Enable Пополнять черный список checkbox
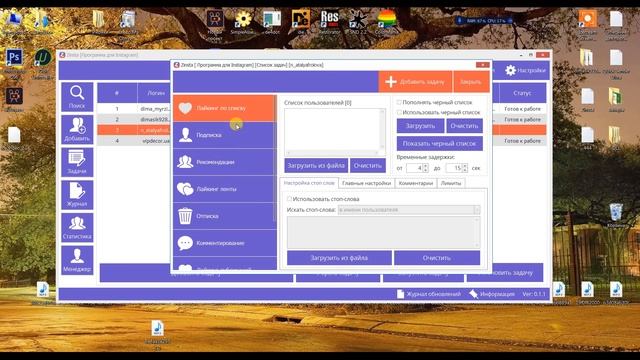Screen dimensions: 640x360 (x=399, y=102)
